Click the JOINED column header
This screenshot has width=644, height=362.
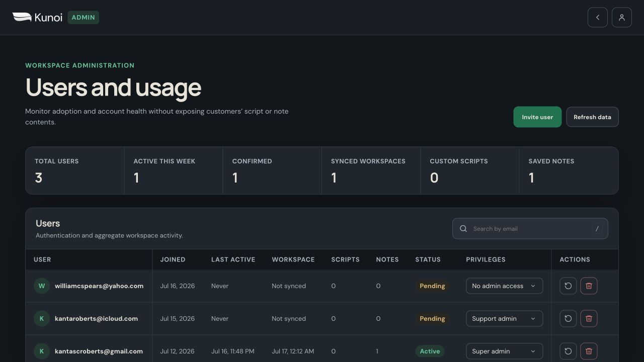[173, 260]
